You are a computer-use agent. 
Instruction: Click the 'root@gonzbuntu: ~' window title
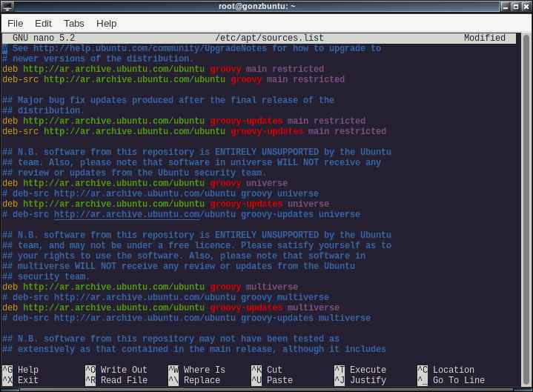[x=257, y=6]
